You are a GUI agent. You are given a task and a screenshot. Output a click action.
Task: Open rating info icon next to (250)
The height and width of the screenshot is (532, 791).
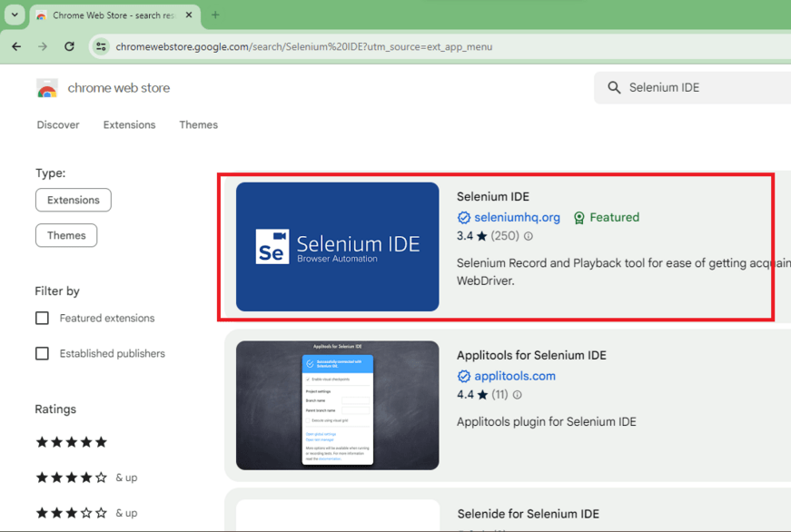coord(529,236)
